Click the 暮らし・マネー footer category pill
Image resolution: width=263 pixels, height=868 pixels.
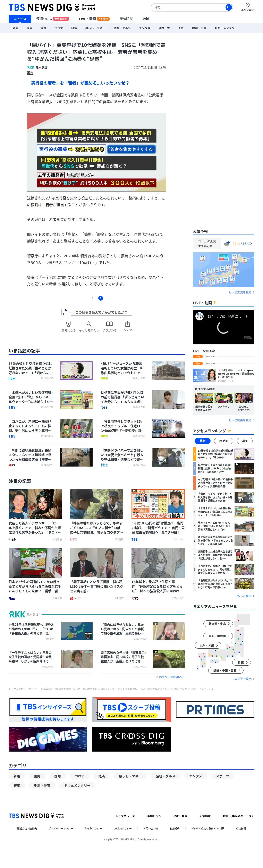pos(130,776)
